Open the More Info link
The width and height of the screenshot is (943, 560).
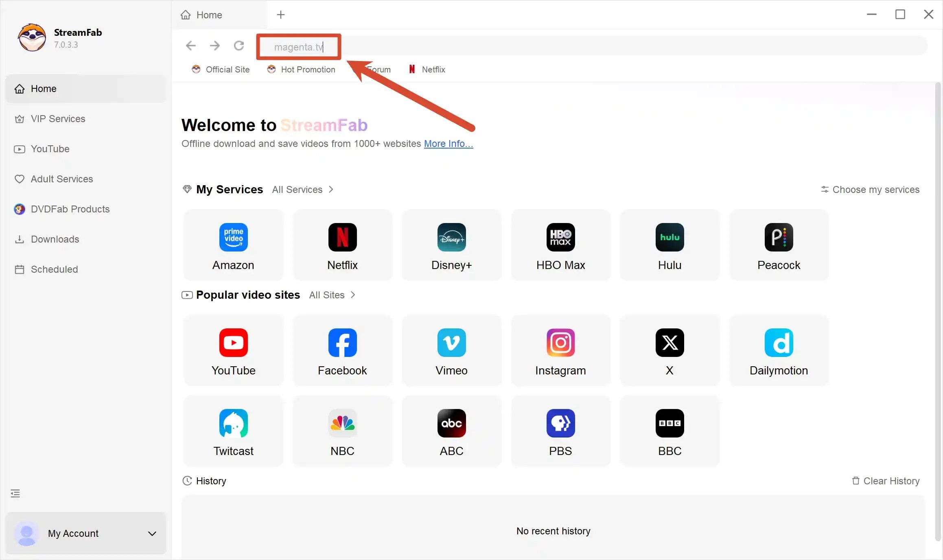(449, 144)
